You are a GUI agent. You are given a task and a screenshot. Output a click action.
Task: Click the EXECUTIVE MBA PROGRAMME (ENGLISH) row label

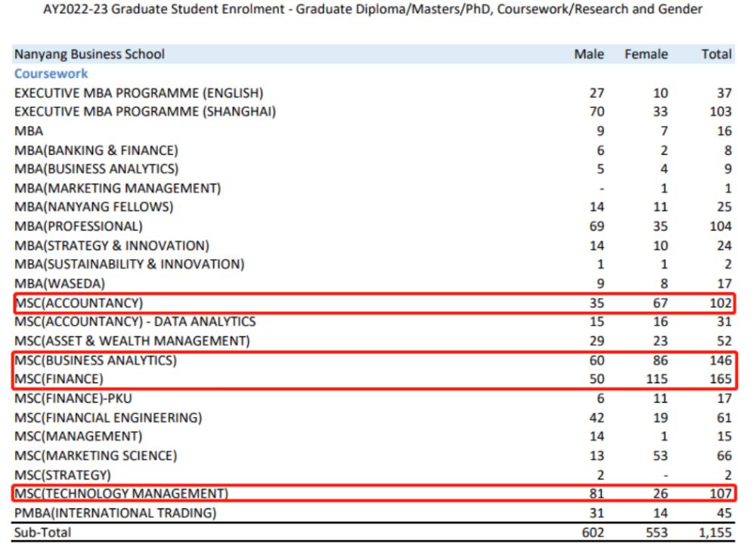(138, 93)
